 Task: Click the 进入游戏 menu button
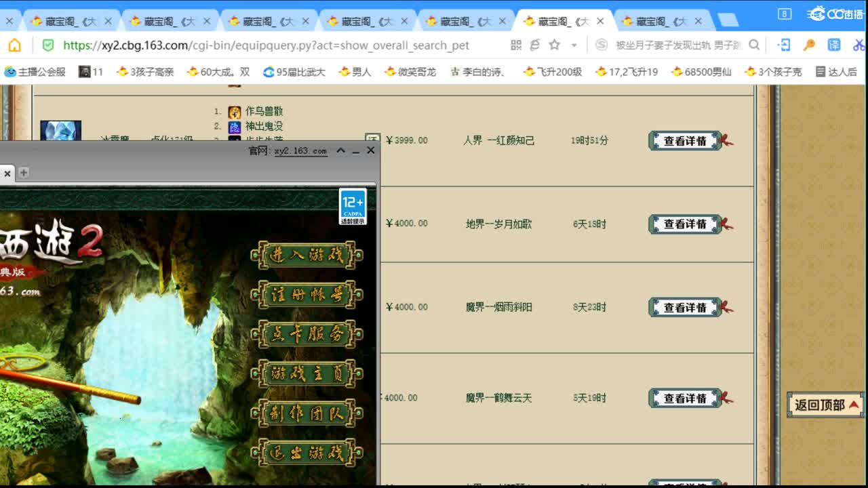coord(307,256)
